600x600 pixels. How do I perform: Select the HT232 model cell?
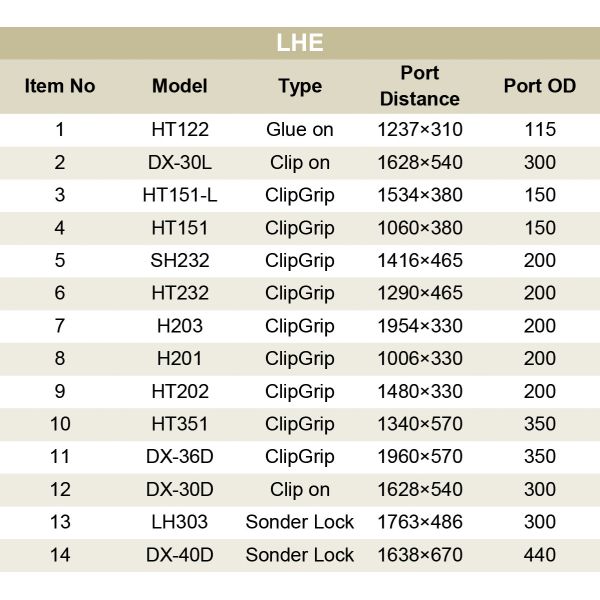[180, 293]
